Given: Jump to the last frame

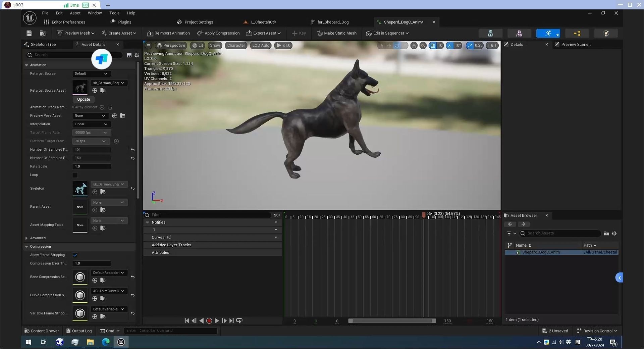Looking at the screenshot, I should [231, 321].
